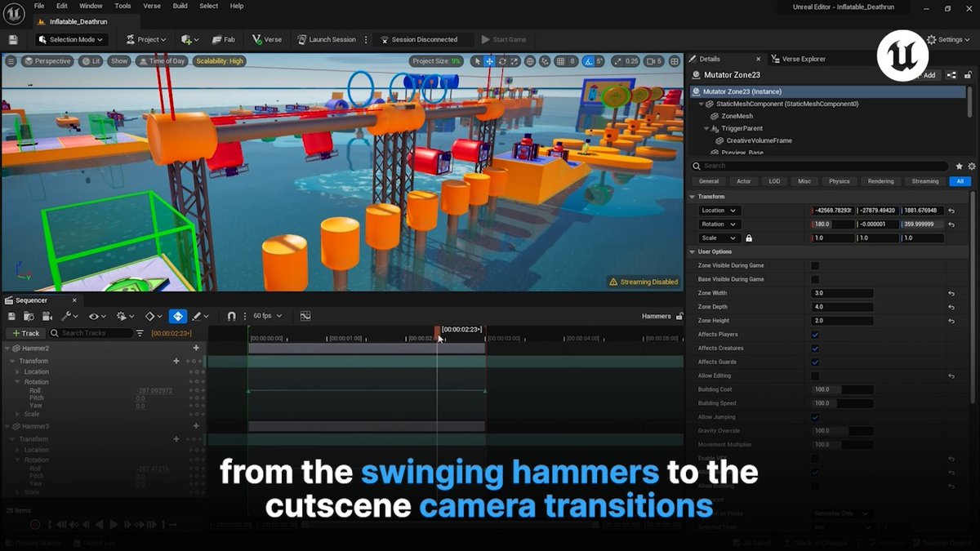This screenshot has width=980, height=551.
Task: Open Details panel settings gear
Action: click(x=971, y=166)
